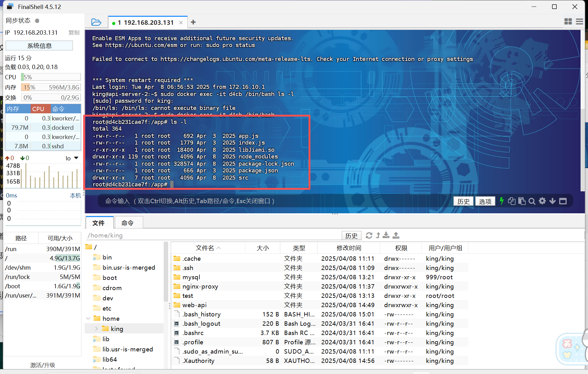Refresh the file list
588x374 pixels.
tap(369, 236)
